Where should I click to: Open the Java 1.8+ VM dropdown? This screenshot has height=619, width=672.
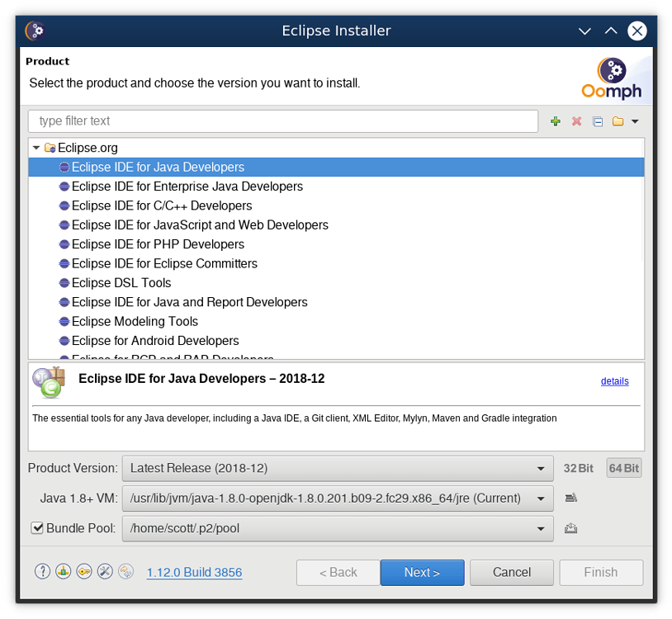[x=541, y=498]
